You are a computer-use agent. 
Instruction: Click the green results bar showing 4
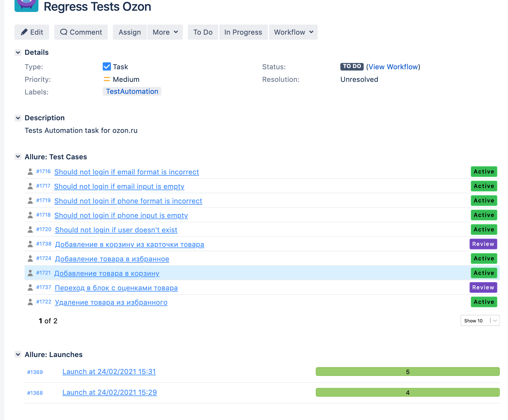click(x=408, y=392)
